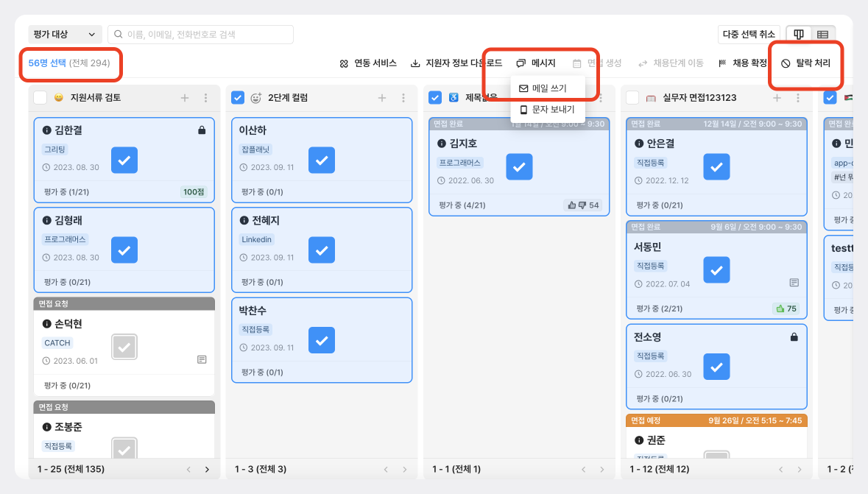Choose 메일 쓰기 from message menu
868x494 pixels.
(x=548, y=88)
